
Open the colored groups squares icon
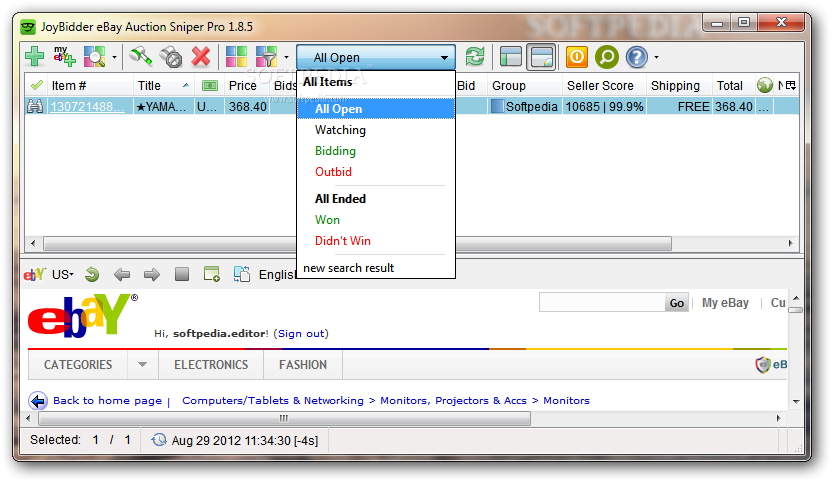[236, 56]
